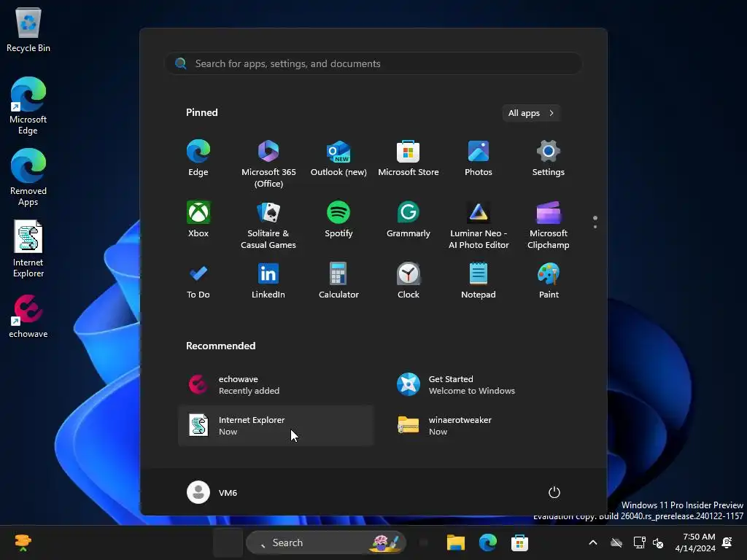This screenshot has width=747, height=560.
Task: Click the Start menu search box
Action: click(x=373, y=63)
